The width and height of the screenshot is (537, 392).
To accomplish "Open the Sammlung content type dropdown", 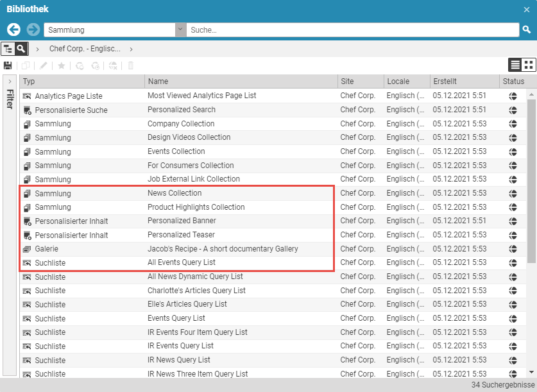I will [180, 30].
